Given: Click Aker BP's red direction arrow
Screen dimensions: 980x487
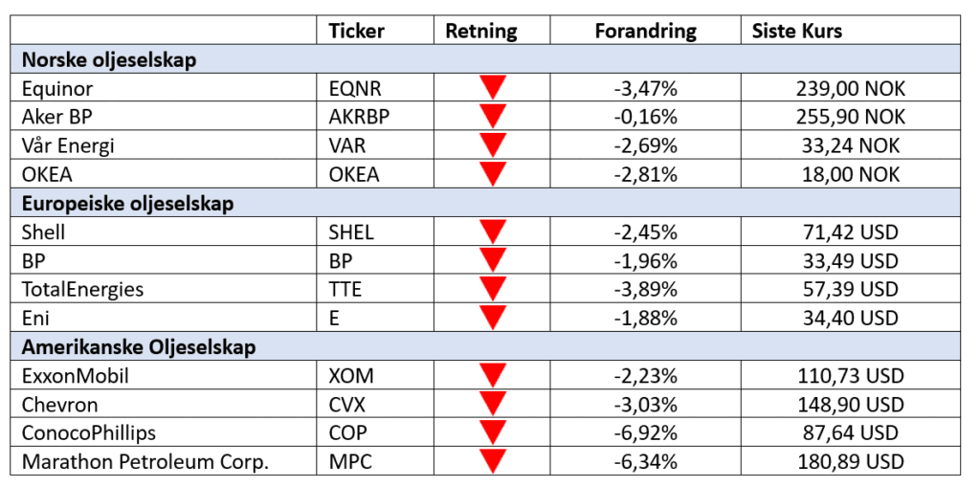Looking at the screenshot, I should (493, 118).
